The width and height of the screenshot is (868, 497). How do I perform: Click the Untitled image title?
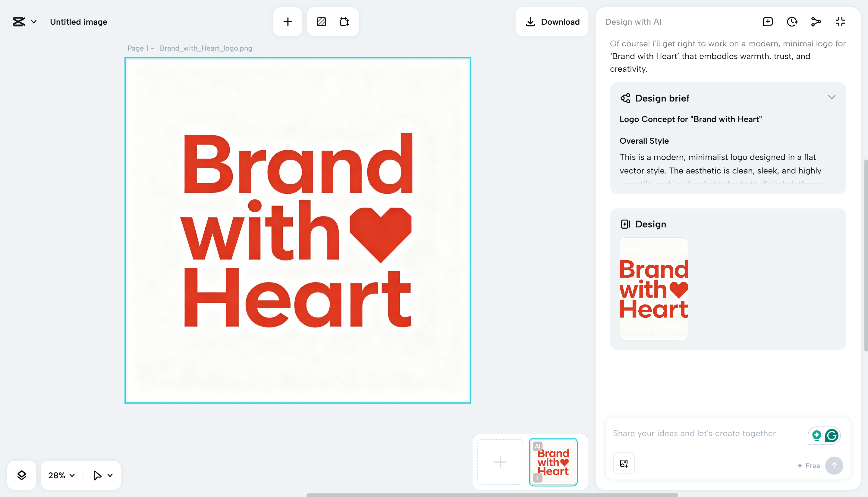point(79,21)
